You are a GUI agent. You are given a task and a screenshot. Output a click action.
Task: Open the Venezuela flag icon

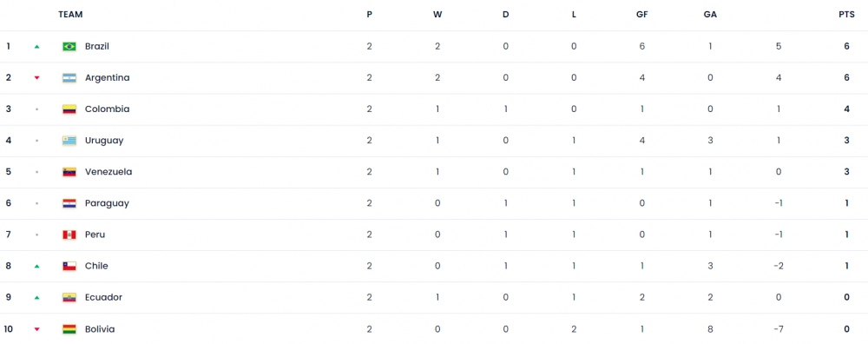click(x=69, y=172)
